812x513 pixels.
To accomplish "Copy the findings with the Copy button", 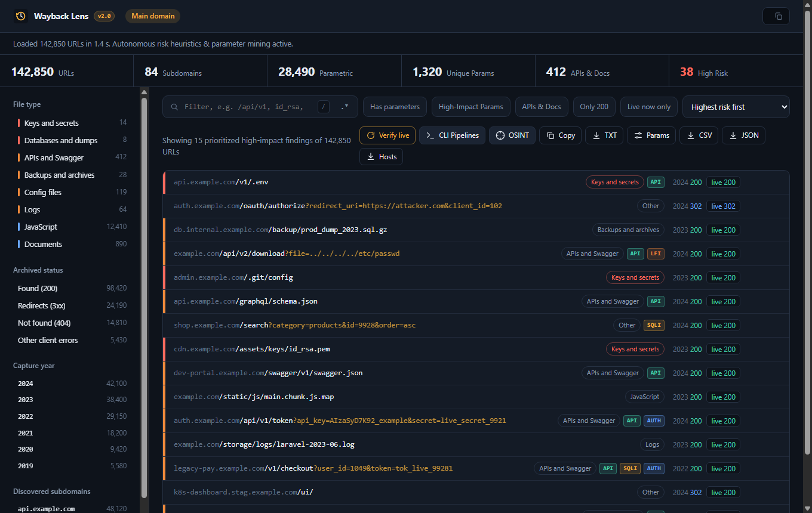I will [560, 135].
